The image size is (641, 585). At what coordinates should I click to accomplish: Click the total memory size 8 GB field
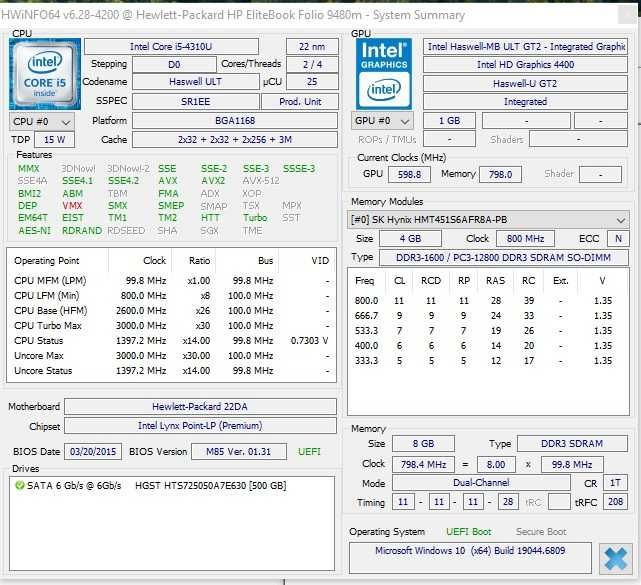click(423, 444)
